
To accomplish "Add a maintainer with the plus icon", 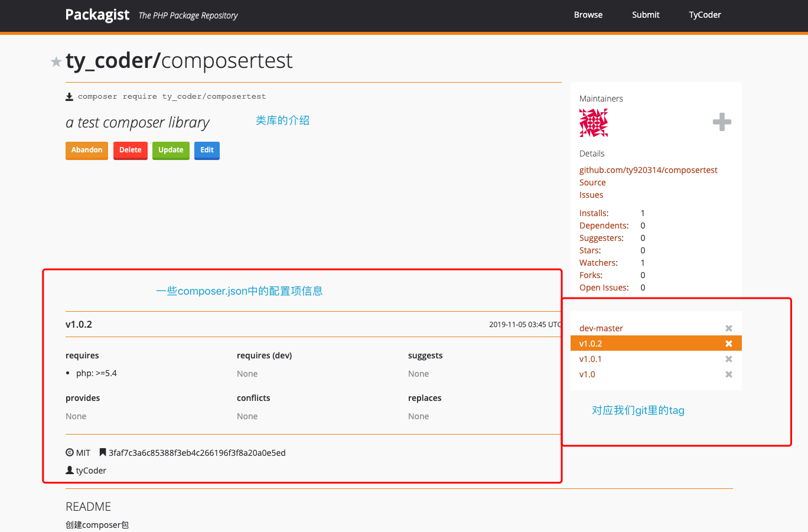I will [722, 122].
